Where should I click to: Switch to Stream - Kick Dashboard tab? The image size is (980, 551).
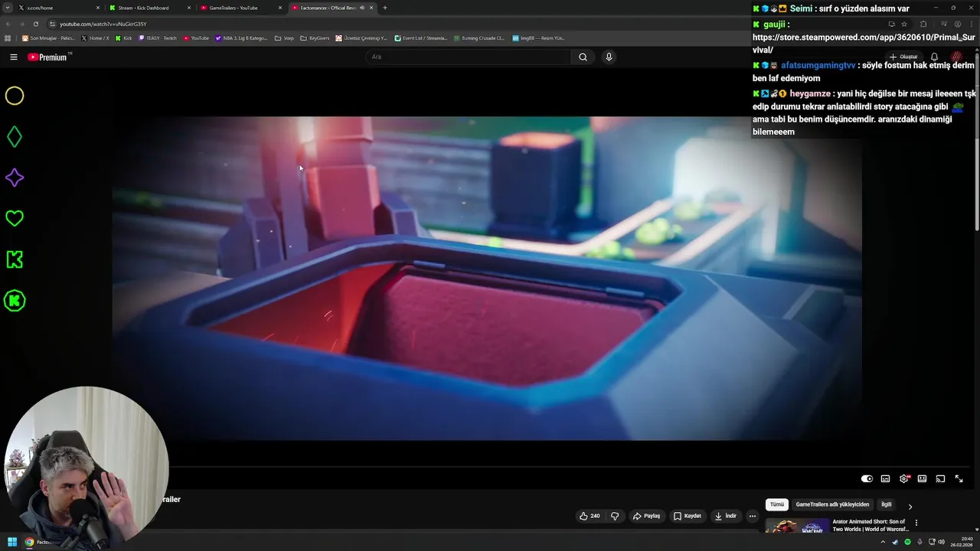149,8
